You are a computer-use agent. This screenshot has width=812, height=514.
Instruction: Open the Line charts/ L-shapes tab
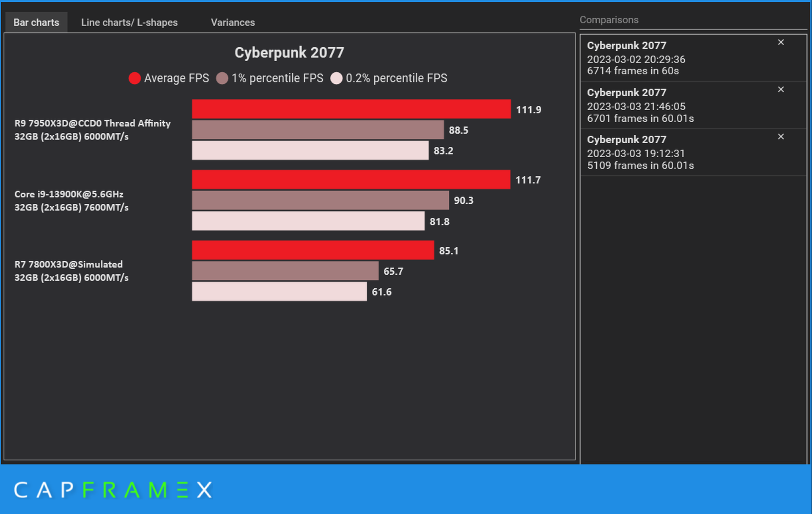tap(129, 22)
